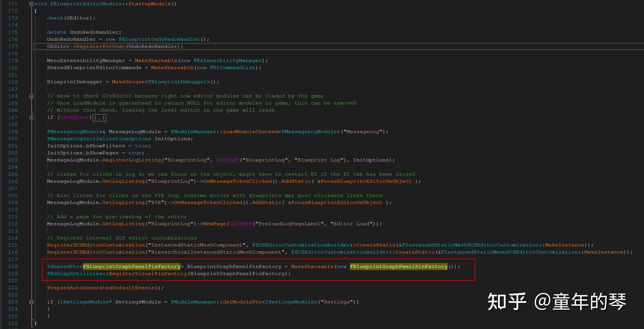Click LoadModuleChecked on line 199
This screenshot has height=329, width=644.
pos(250,132)
